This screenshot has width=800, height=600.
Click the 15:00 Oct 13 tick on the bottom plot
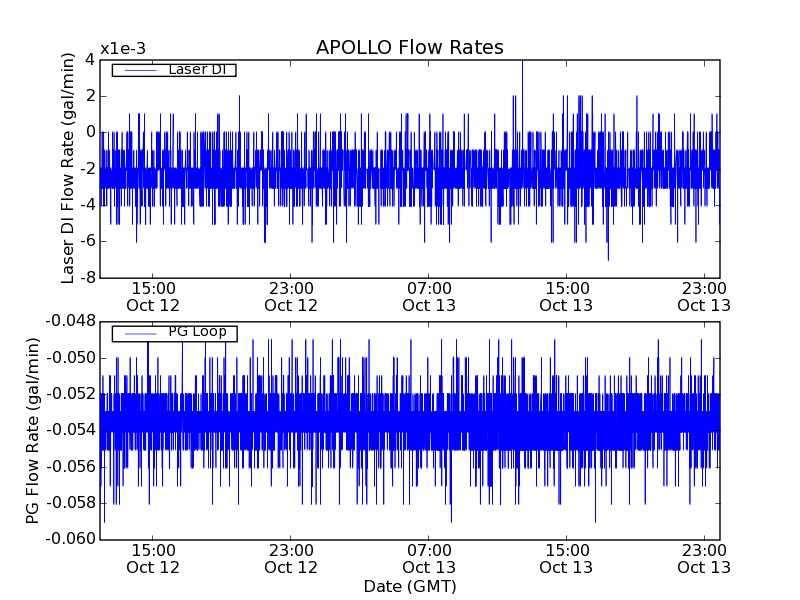pyautogui.click(x=566, y=558)
